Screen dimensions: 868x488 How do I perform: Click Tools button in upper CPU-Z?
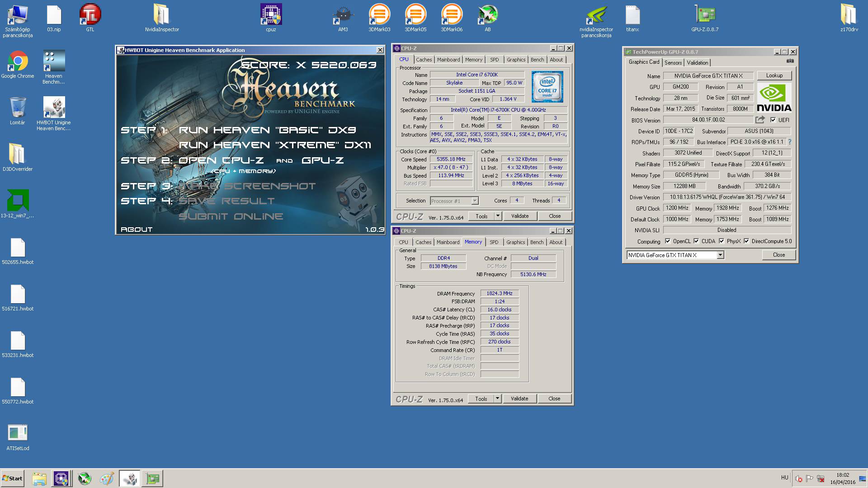(x=481, y=216)
